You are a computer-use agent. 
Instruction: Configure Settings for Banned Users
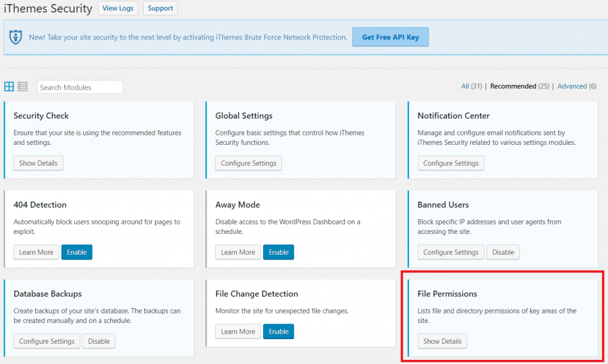451,252
